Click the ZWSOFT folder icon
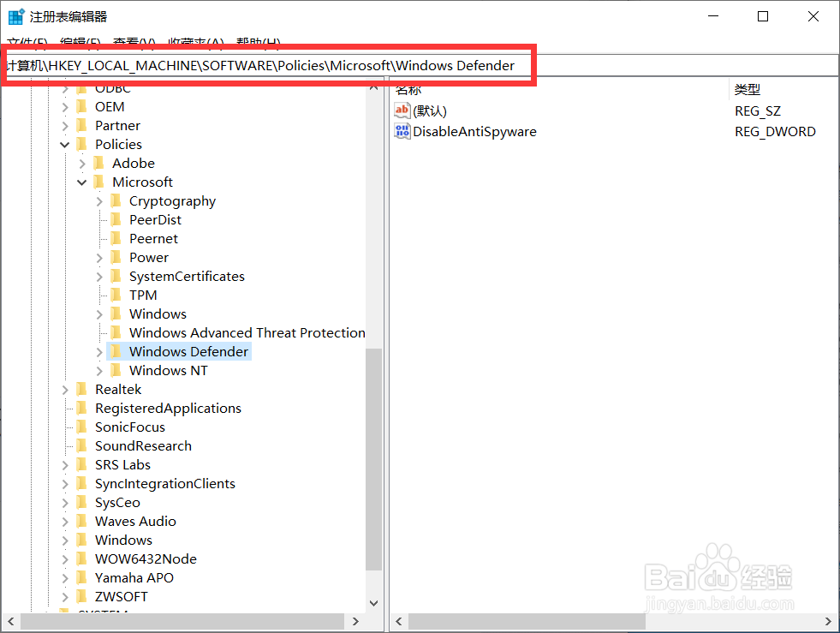 (x=82, y=596)
